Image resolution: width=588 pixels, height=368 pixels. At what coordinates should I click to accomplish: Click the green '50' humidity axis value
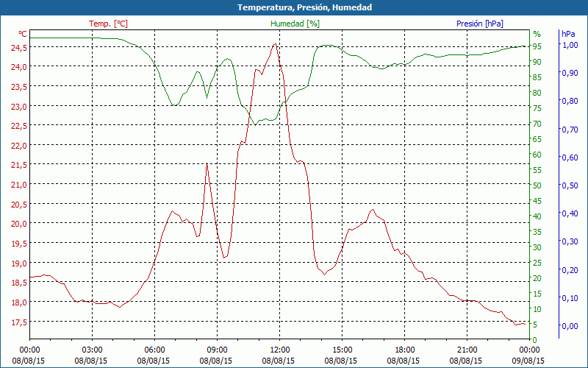pyautogui.click(x=537, y=185)
